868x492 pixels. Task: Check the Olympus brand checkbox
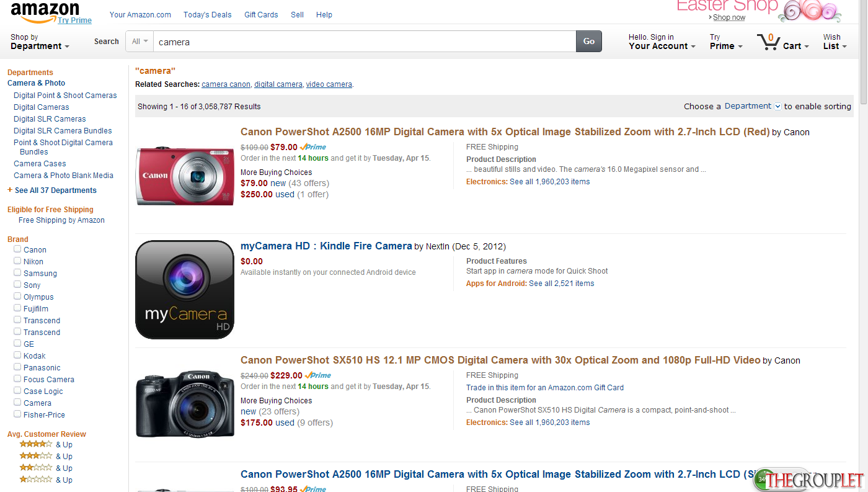pyautogui.click(x=17, y=296)
